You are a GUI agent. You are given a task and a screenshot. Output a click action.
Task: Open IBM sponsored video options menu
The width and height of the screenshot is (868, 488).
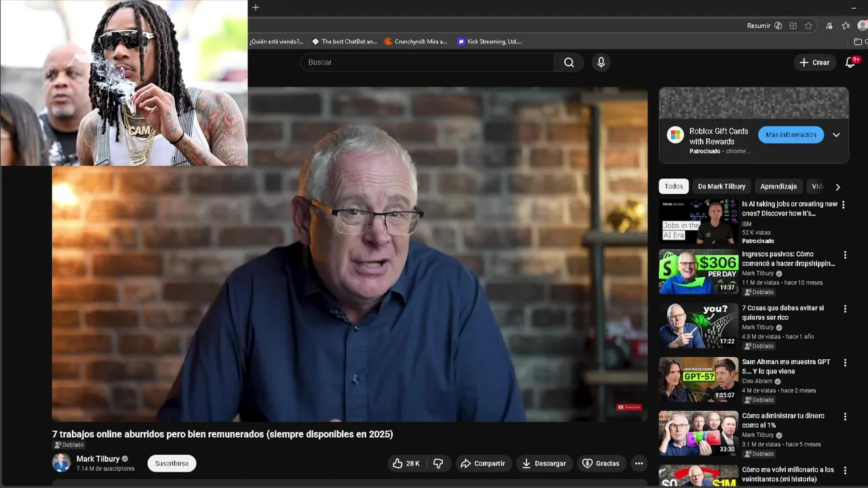[x=844, y=205]
